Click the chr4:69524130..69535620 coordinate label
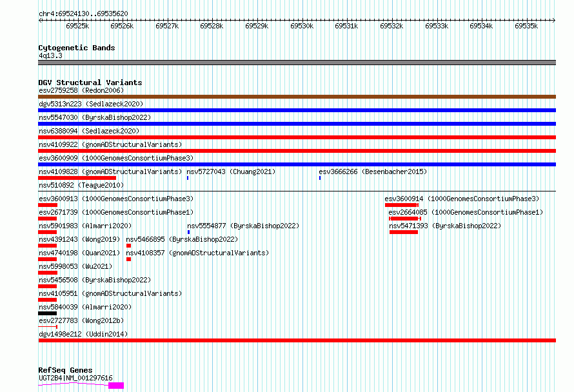Screen dimensions: 574x392 (83, 14)
